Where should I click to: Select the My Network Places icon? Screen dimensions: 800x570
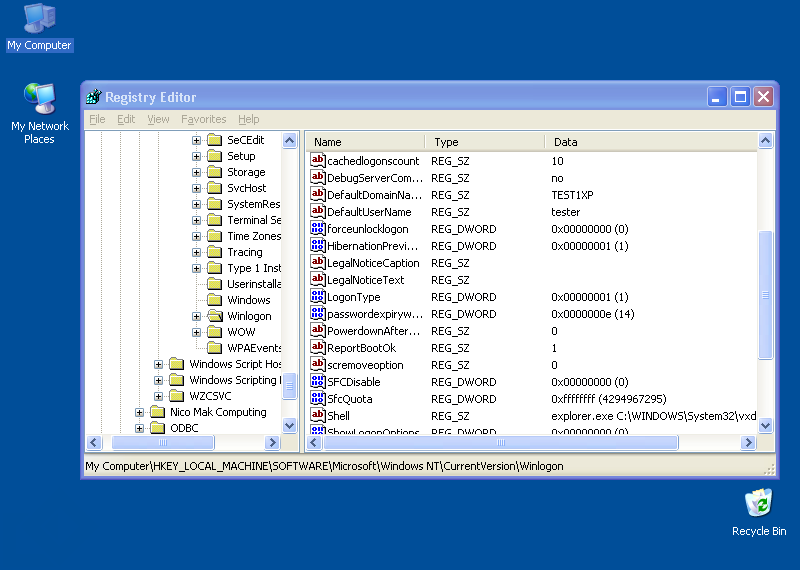pyautogui.click(x=40, y=99)
